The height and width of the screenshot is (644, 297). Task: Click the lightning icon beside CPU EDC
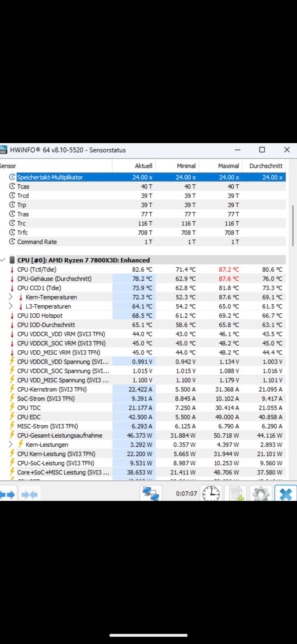point(12,417)
